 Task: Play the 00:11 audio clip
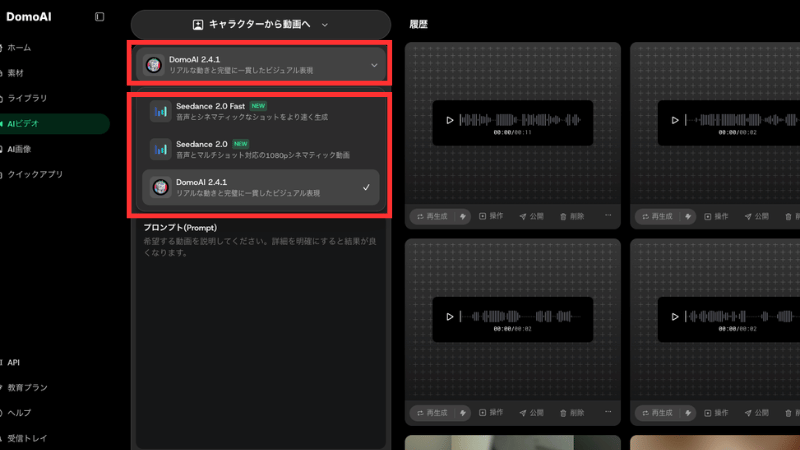point(449,120)
